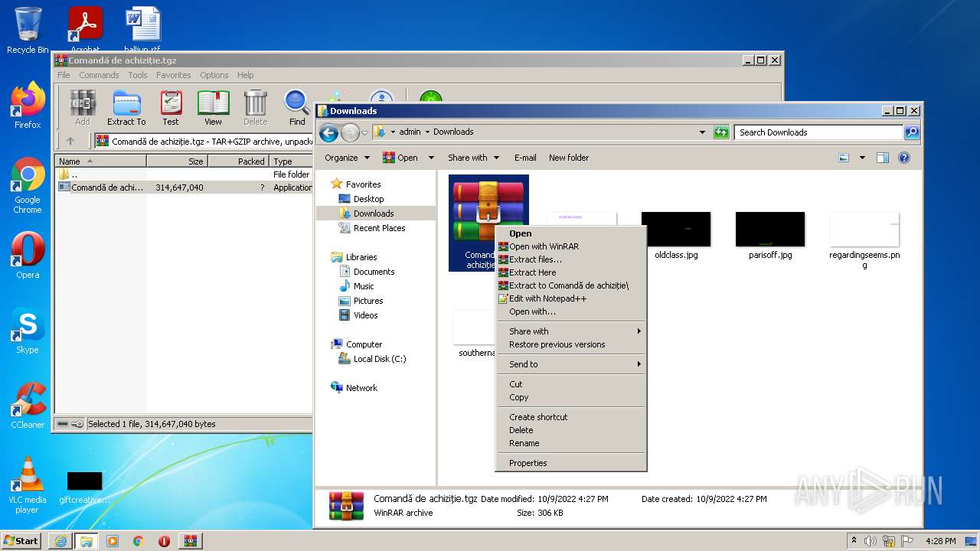Open Skype desktop shortcut
The width and height of the screenshot is (980, 551).
[x=28, y=331]
